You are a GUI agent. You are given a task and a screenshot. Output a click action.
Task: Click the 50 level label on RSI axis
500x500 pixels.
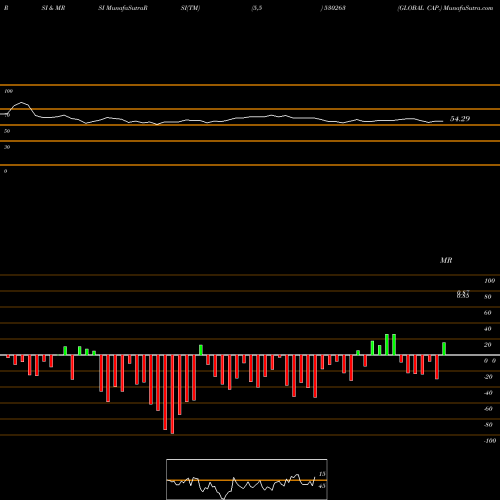7,131
